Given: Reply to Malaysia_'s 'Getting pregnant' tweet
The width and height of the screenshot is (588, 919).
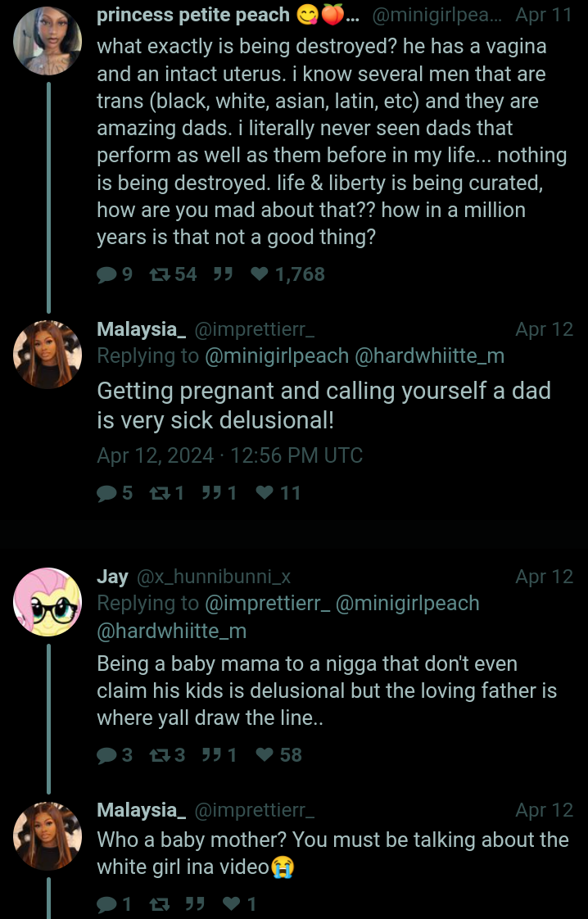Looking at the screenshot, I should [107, 493].
